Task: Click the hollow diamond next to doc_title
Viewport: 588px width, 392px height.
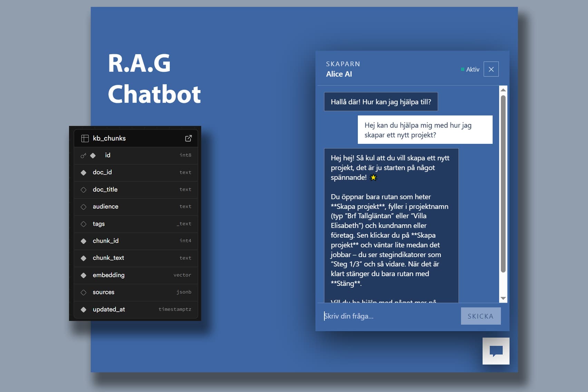Action: 84,190
